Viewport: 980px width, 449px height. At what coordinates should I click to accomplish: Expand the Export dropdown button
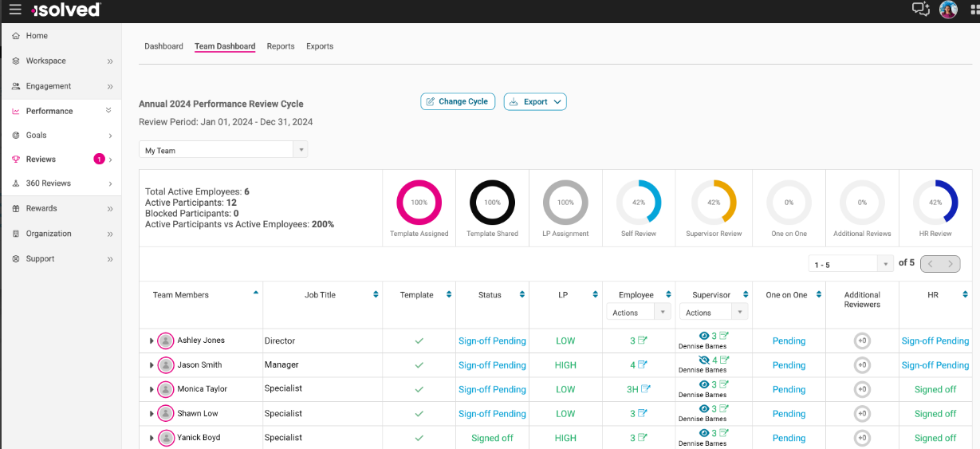pos(535,101)
